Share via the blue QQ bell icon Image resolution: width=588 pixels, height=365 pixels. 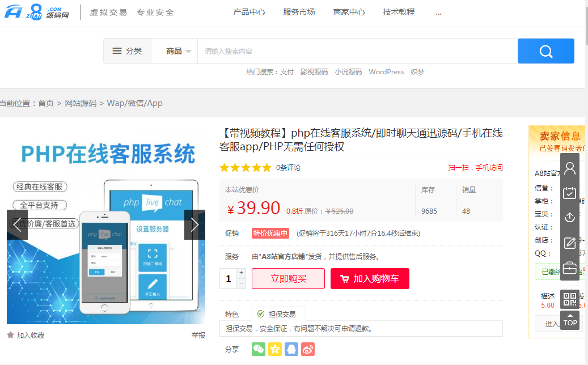[291, 349]
